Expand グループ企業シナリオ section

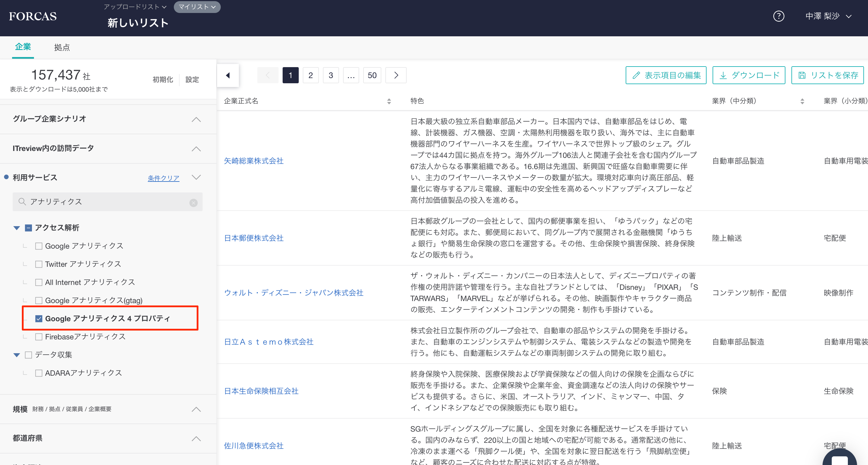tap(196, 119)
